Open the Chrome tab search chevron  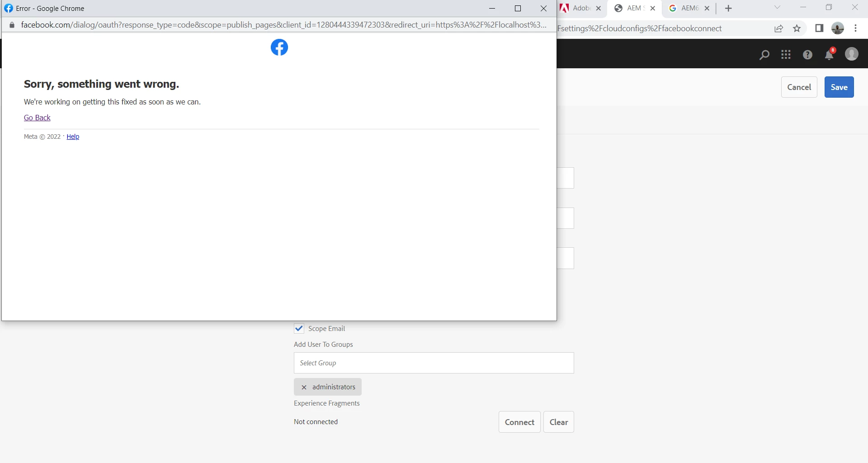(777, 8)
